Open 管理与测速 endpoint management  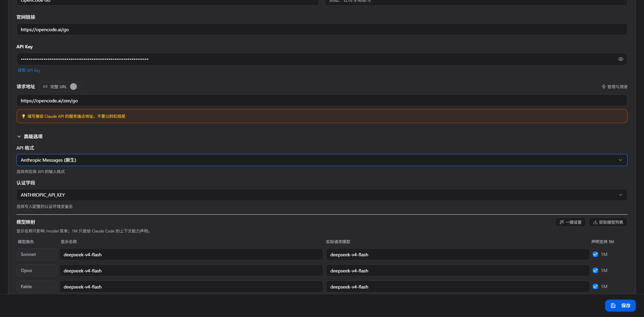pos(614,87)
